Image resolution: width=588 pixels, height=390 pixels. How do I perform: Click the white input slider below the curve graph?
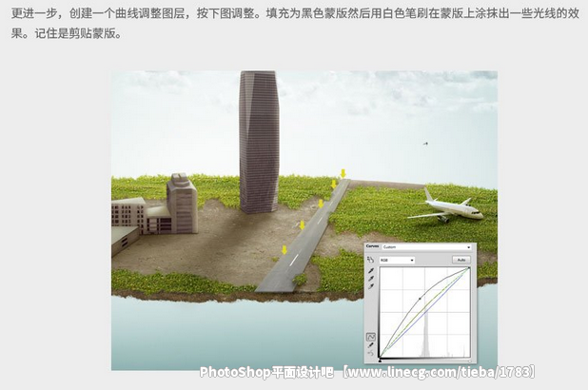coord(469,361)
